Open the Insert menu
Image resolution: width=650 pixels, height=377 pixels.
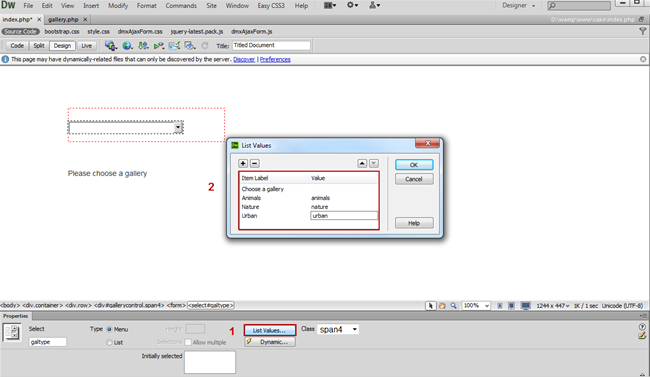(x=91, y=6)
